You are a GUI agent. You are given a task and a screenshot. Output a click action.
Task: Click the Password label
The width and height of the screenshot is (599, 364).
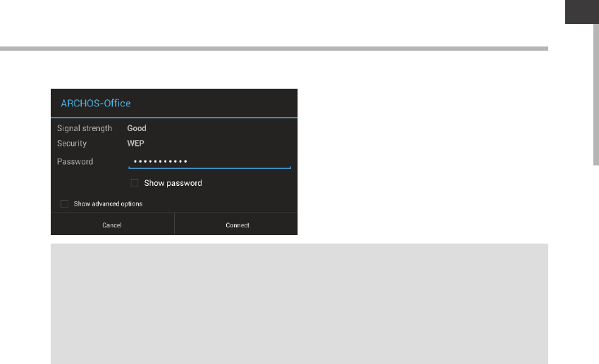(x=75, y=161)
